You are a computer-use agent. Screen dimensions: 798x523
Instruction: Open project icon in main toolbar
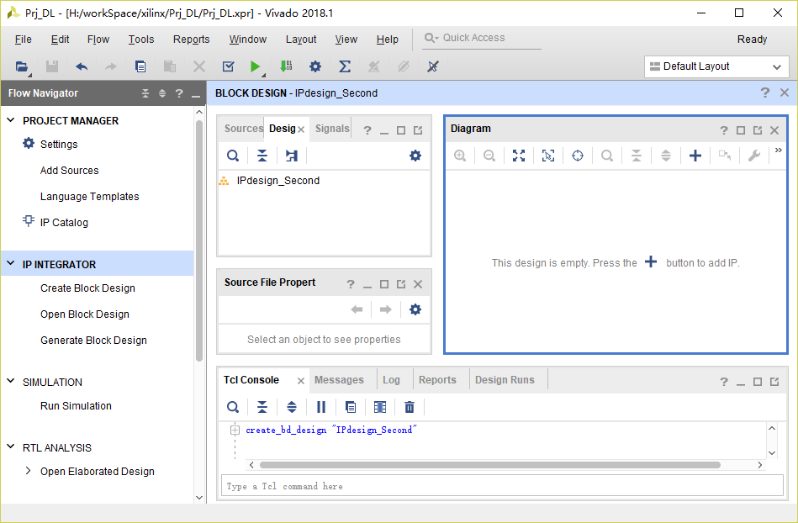pyautogui.click(x=21, y=67)
